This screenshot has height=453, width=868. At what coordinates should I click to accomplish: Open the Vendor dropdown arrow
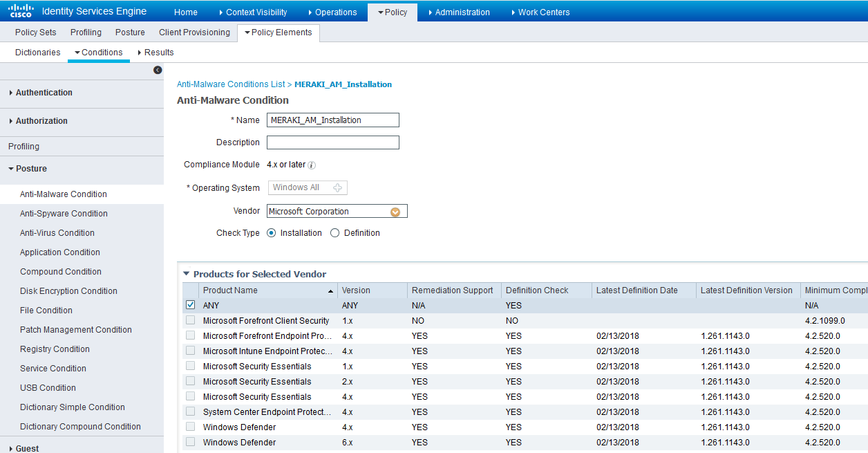(395, 212)
